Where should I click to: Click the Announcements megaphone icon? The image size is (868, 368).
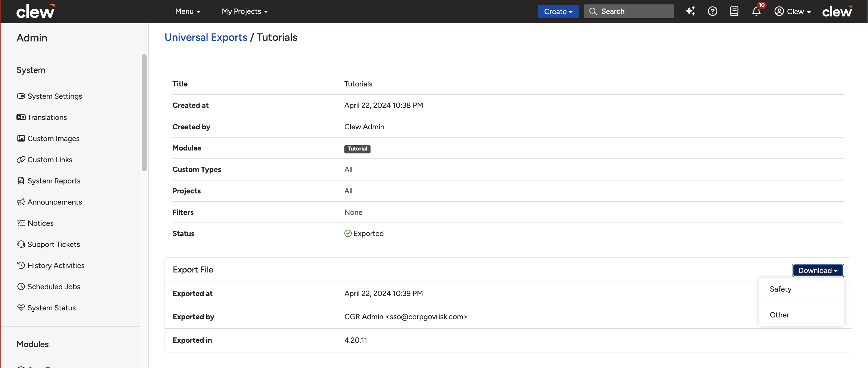point(21,202)
